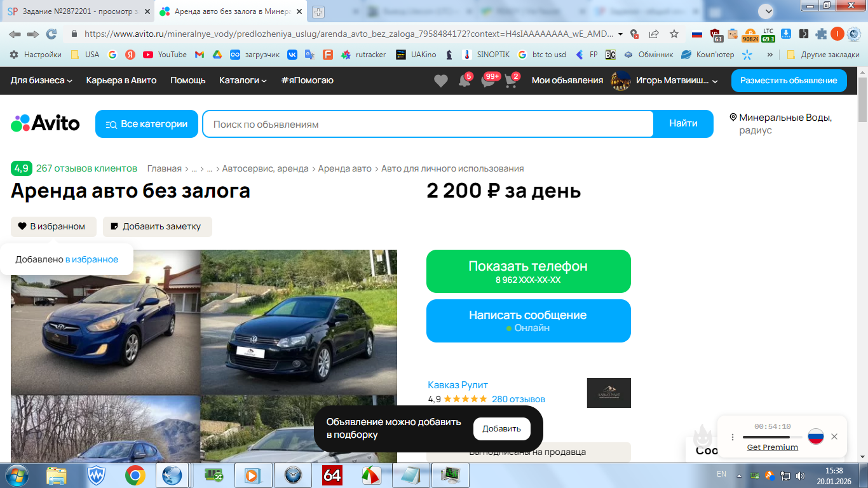This screenshot has width=868, height=488.
Task: Click the volume icon in system tray
Action: point(800,475)
